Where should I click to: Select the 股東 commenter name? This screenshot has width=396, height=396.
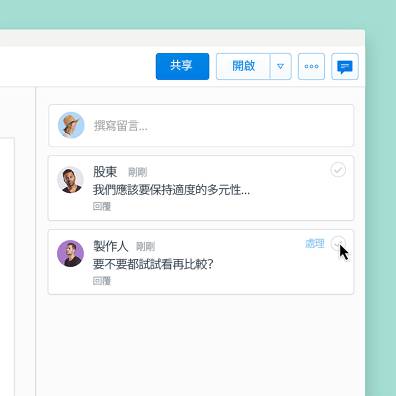[x=105, y=172]
